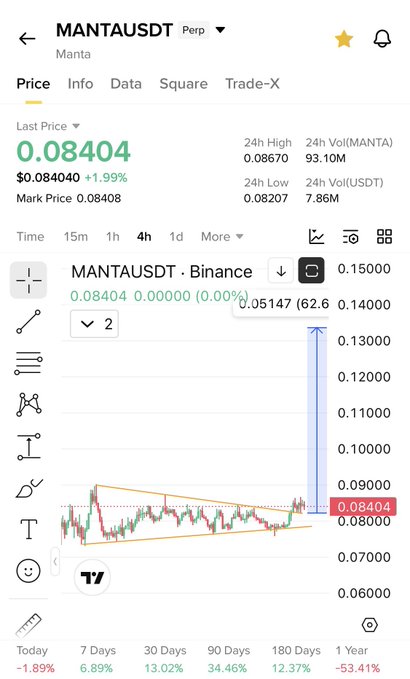
Task: Switch to the Price tab
Action: [33, 84]
